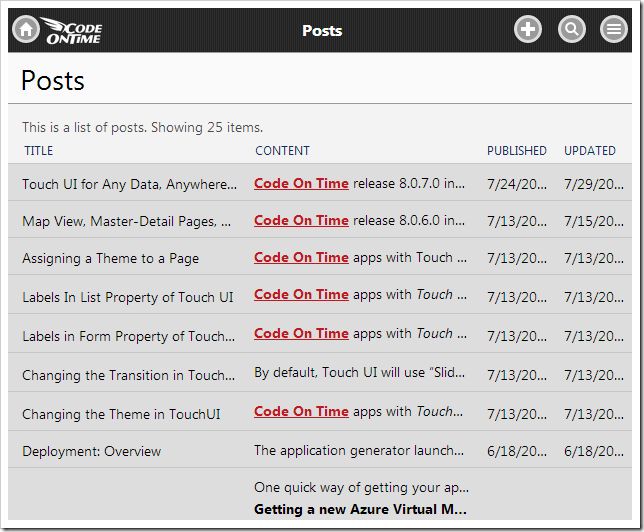Viewport: 644px width, 532px height.
Task: Select 'Touch UI for Any Data, Anywhere...' post
Action: (x=129, y=184)
